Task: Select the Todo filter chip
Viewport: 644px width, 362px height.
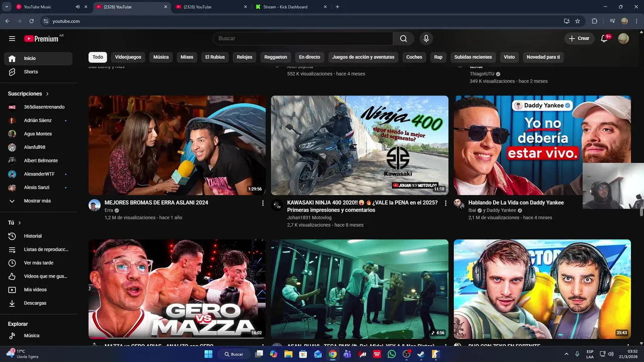Action: click(98, 57)
